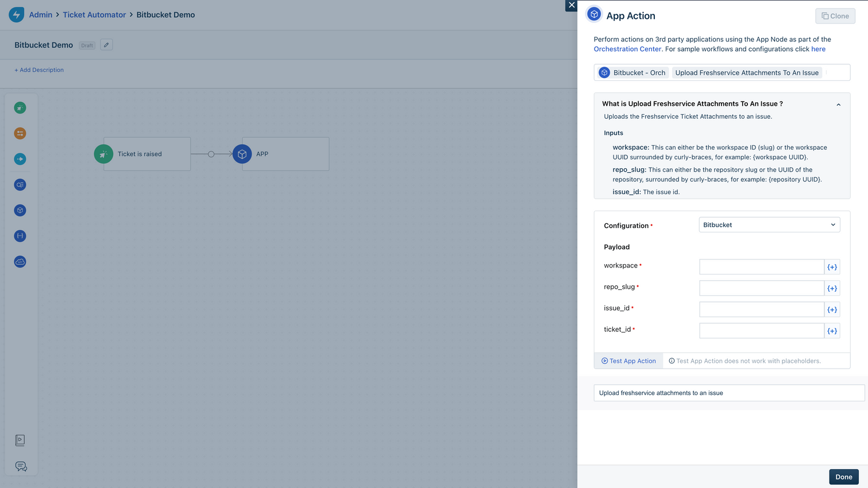This screenshot has height=488, width=868.
Task: Click the pencil icon to rename Bitbucket Demo
Action: (x=106, y=45)
